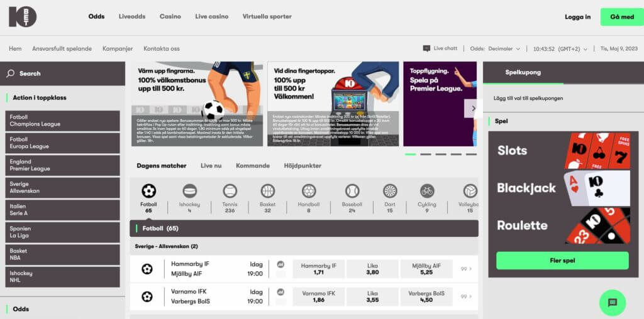Open the search magnifier icon
This screenshot has height=319, width=644.
pos(11,73)
